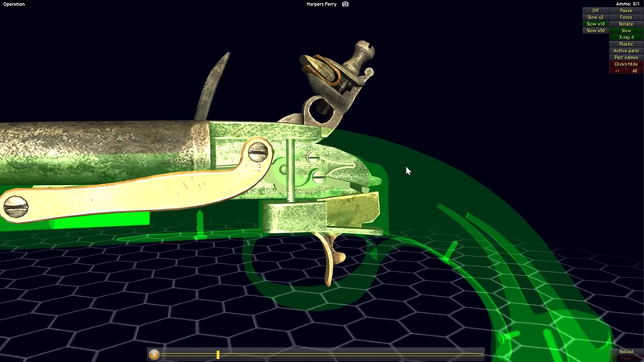Screen dimensions: 644x362
Task: Open the Operation mode menu
Action: pyautogui.click(x=14, y=4)
